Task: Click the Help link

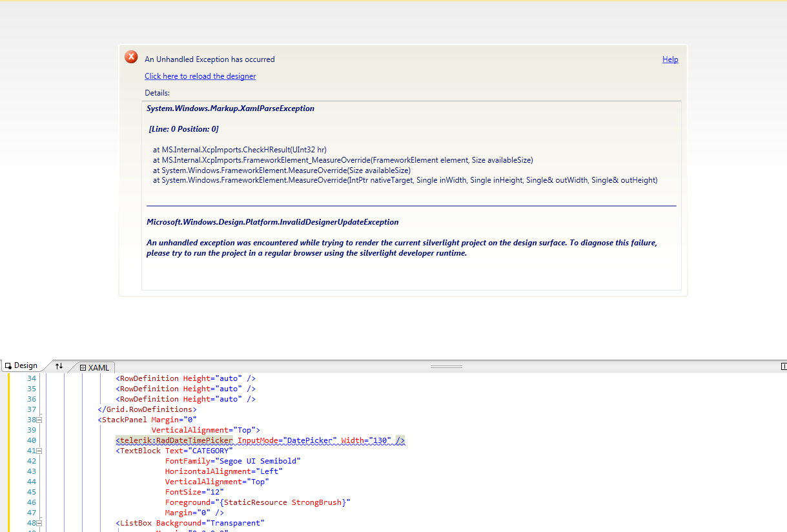Action: tap(670, 59)
